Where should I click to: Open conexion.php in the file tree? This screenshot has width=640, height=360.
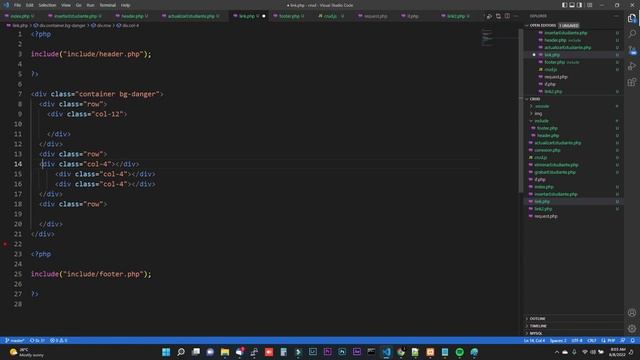[x=547, y=150]
